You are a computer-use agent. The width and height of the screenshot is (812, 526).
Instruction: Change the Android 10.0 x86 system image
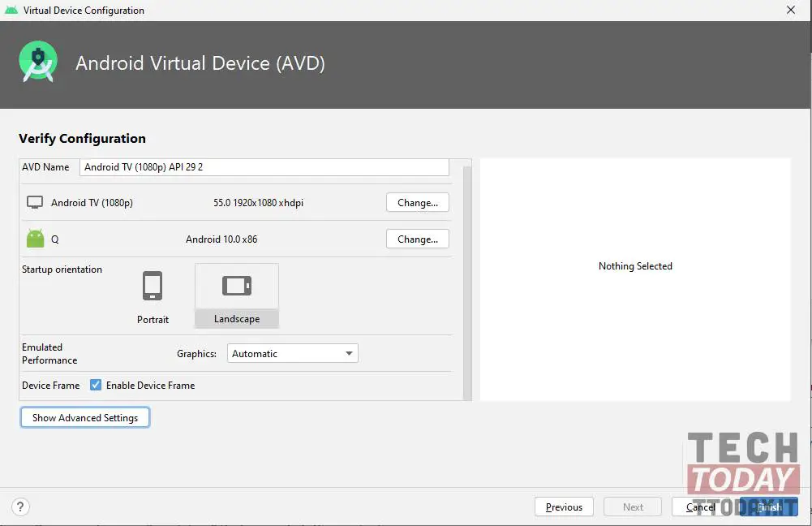(418, 239)
